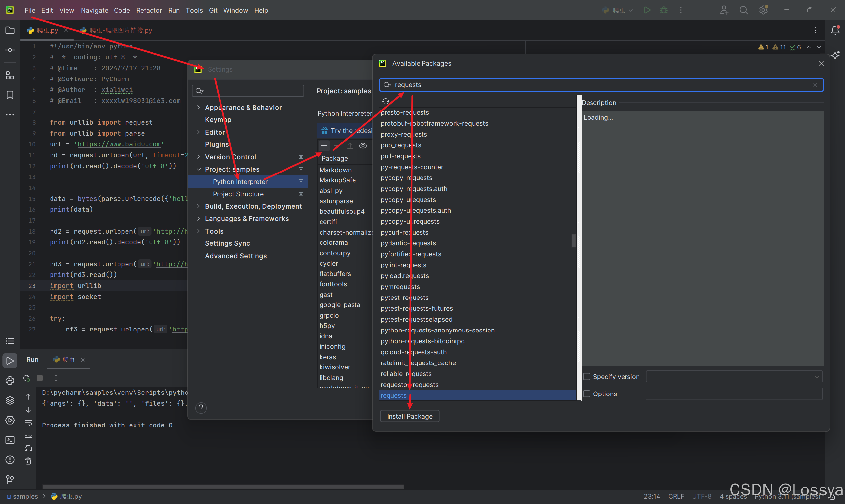
Task: Open Advanced Settings page
Action: coord(236,256)
